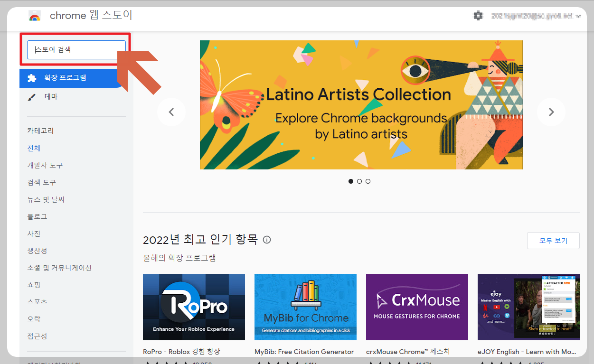The image size is (594, 364).
Task: Open the 스포츠 category
Action: [x=37, y=302]
